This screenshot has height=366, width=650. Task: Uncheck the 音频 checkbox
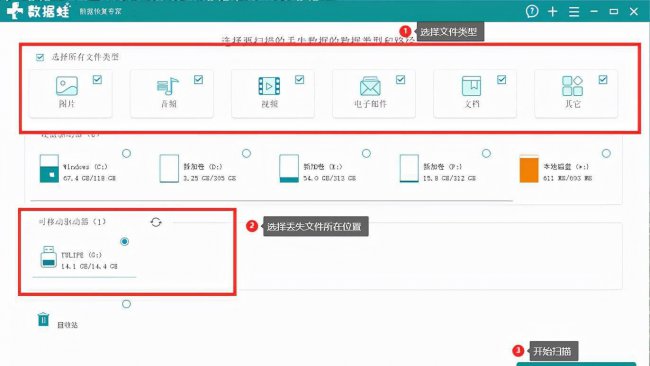(199, 80)
